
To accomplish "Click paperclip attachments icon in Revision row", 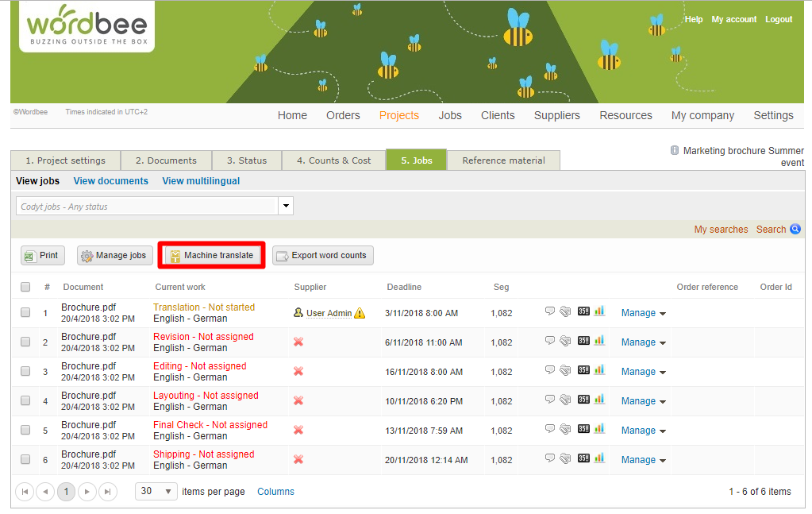I will [x=565, y=342].
